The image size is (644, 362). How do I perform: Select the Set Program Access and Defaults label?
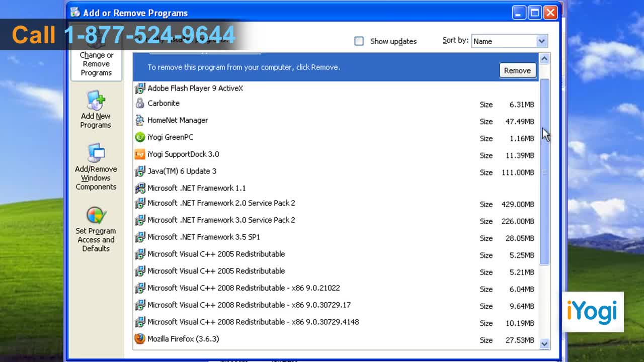tap(96, 240)
